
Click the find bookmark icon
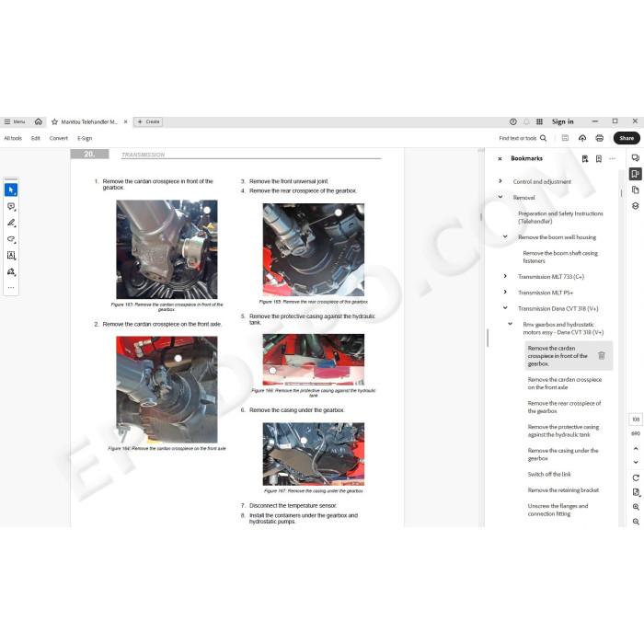[585, 158]
